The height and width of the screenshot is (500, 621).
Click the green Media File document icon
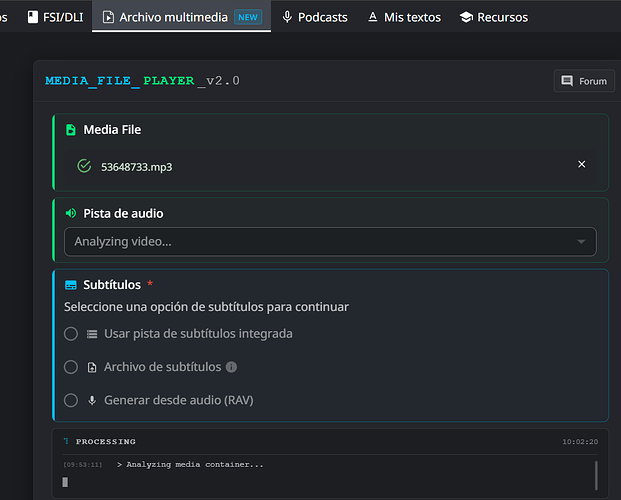tap(70, 130)
